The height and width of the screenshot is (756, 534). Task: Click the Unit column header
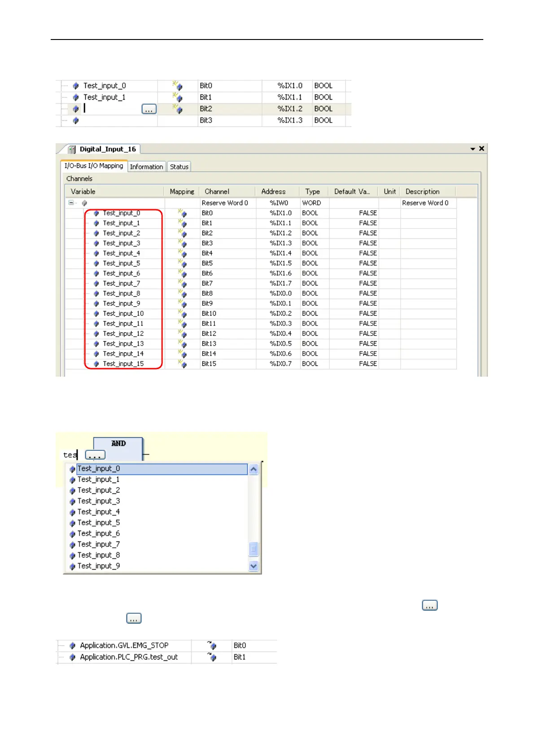tap(390, 191)
